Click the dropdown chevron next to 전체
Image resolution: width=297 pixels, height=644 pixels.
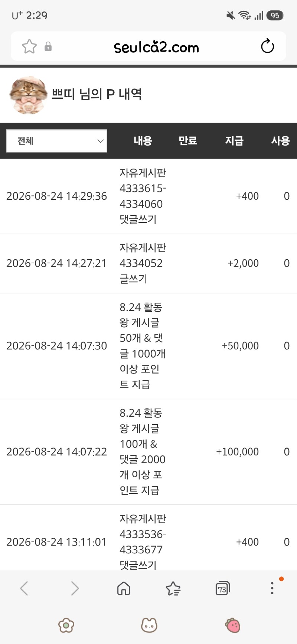[x=100, y=141]
